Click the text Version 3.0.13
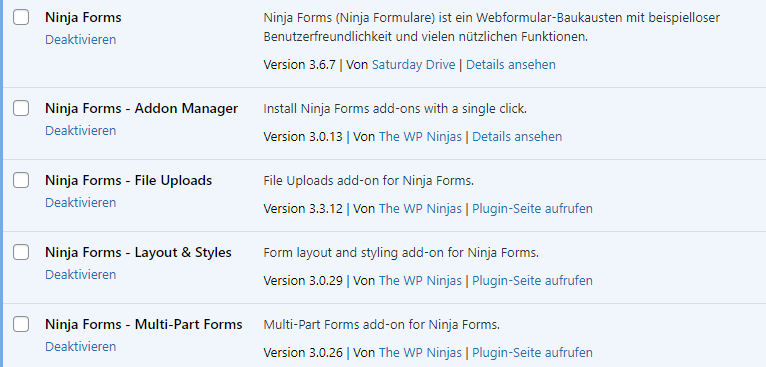This screenshot has width=766, height=367. (x=303, y=136)
